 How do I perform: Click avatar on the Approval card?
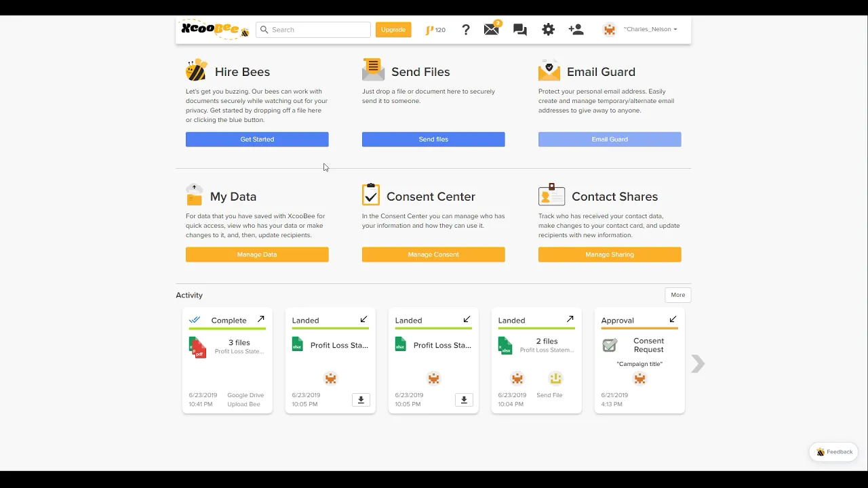tap(639, 378)
